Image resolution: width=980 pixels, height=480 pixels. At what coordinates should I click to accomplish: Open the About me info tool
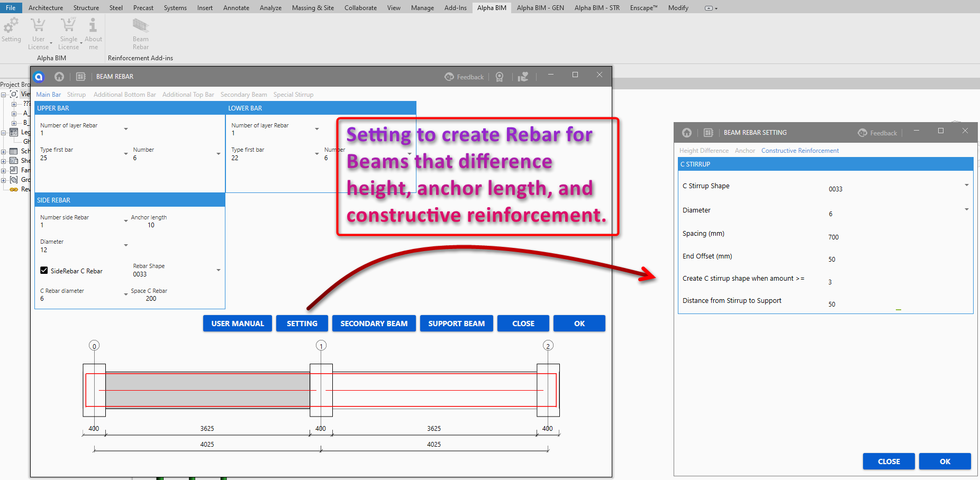tap(93, 33)
